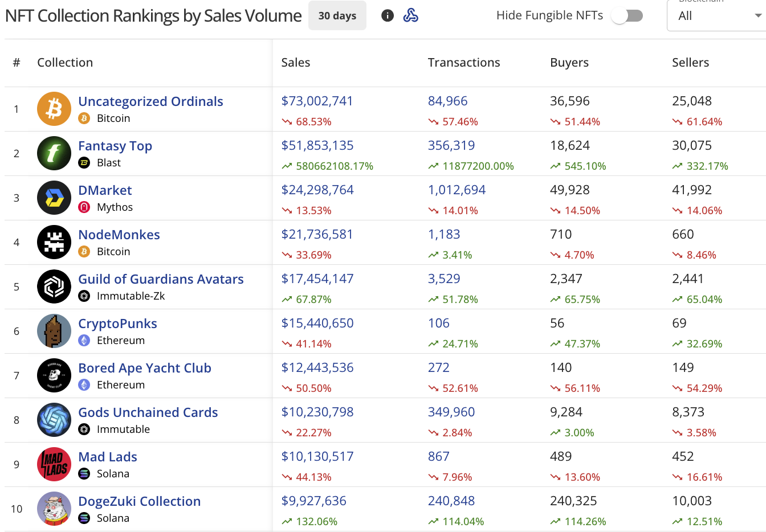
Task: Open Guild of Guardians Avatars link
Action: point(161,279)
